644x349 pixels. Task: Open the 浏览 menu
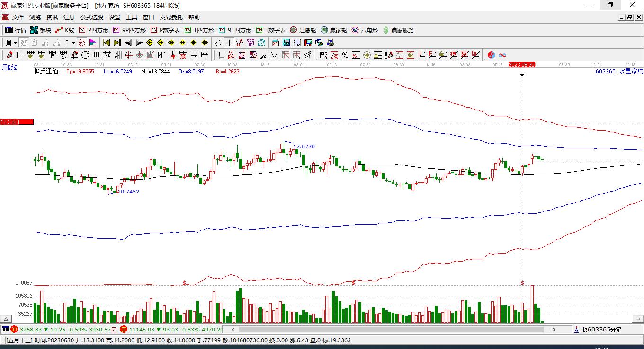tap(35, 18)
